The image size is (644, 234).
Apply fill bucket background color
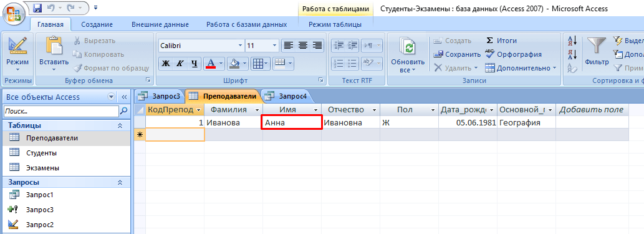(x=234, y=63)
